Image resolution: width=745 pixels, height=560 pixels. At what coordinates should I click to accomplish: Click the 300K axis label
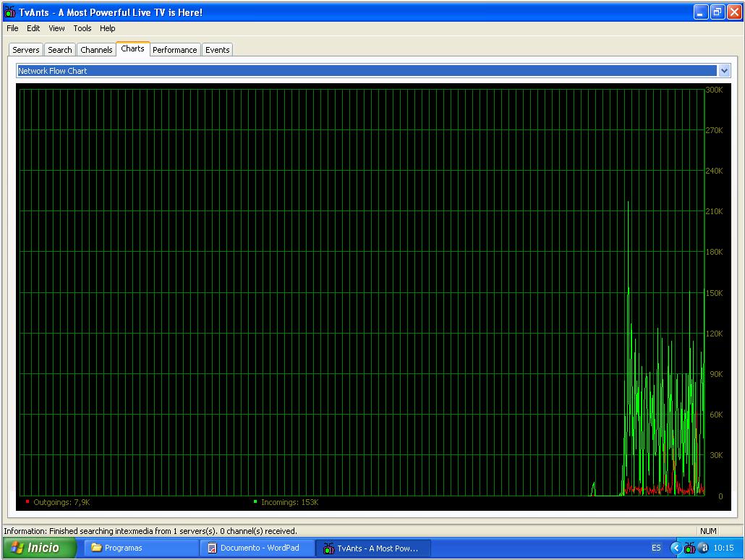click(x=714, y=90)
